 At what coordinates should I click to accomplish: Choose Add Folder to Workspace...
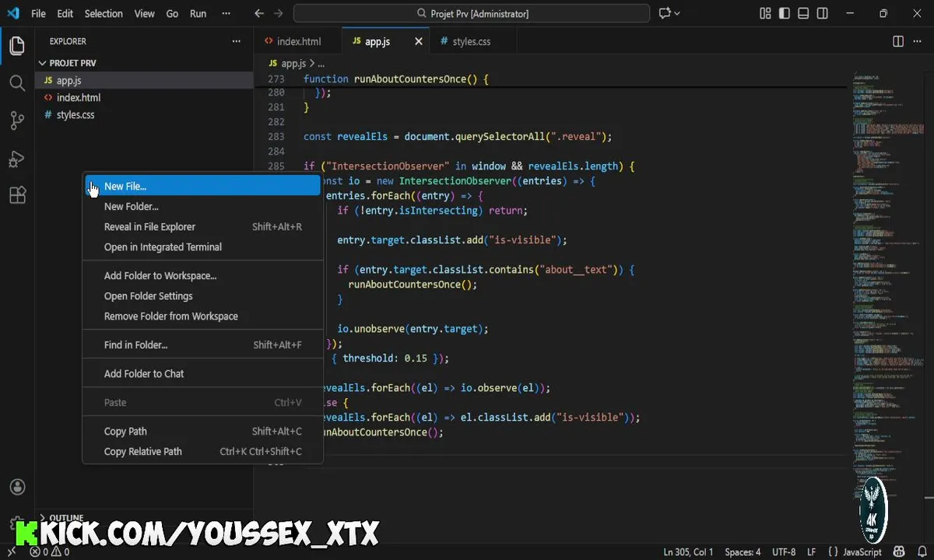click(202, 275)
